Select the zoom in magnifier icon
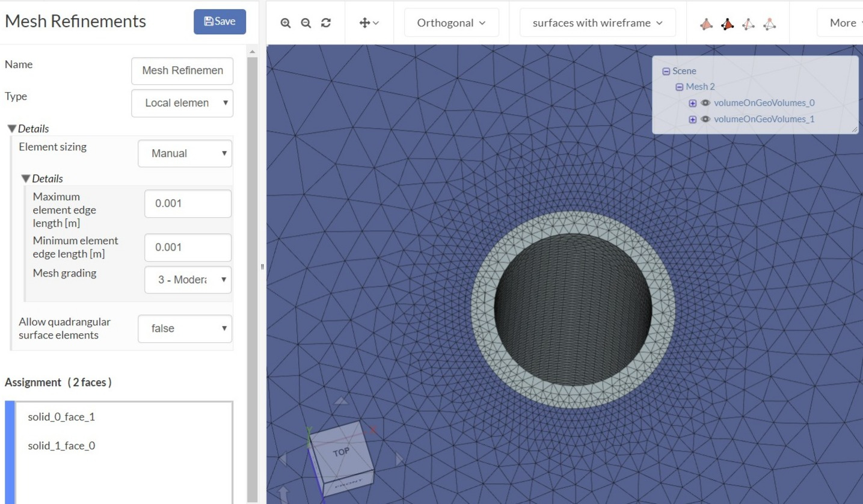This screenshot has height=504, width=863. tap(285, 22)
